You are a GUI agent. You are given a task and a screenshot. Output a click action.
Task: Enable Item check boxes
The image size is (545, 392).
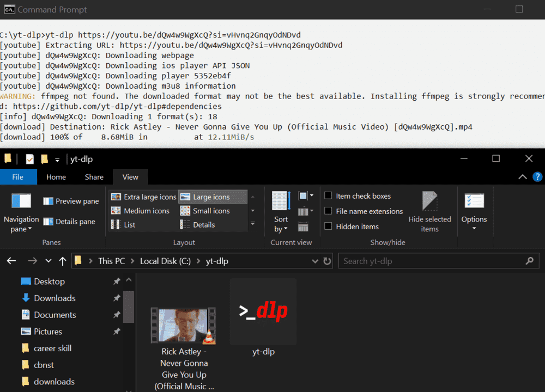[328, 195]
